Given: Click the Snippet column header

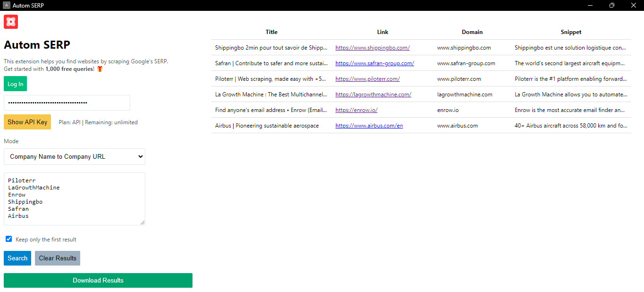Looking at the screenshot, I should pos(571,32).
